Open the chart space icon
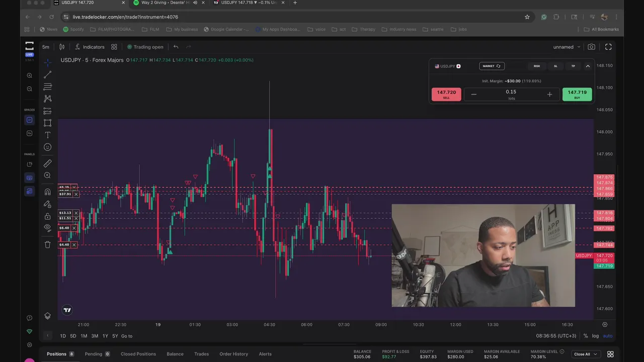This screenshot has height=362, width=644. [29, 120]
